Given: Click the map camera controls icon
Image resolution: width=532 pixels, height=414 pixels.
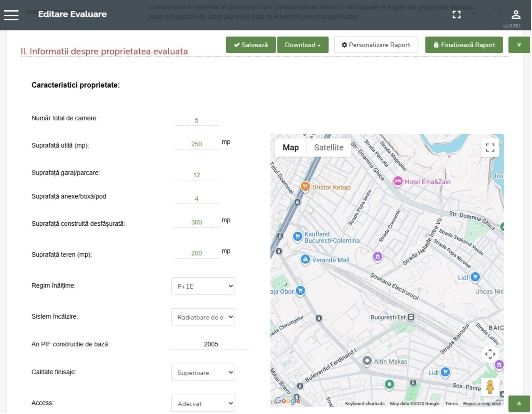Looking at the screenshot, I should [x=490, y=354].
